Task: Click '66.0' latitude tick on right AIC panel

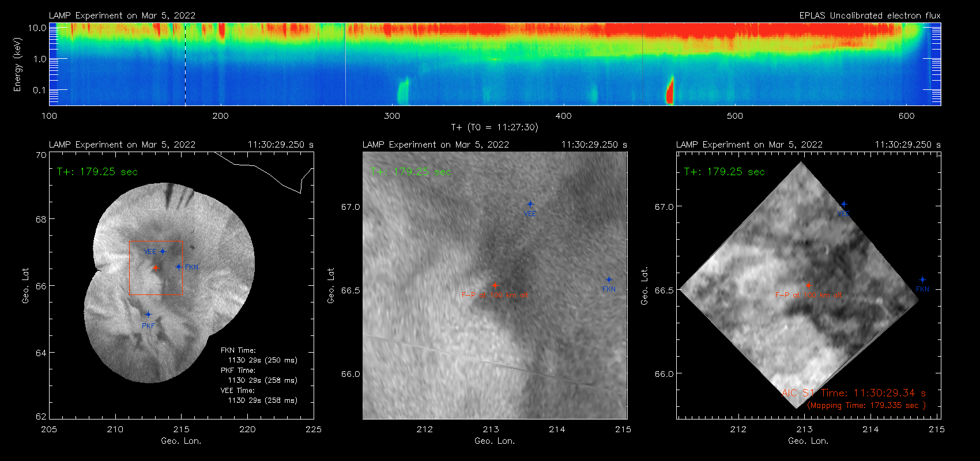Action: [x=664, y=374]
